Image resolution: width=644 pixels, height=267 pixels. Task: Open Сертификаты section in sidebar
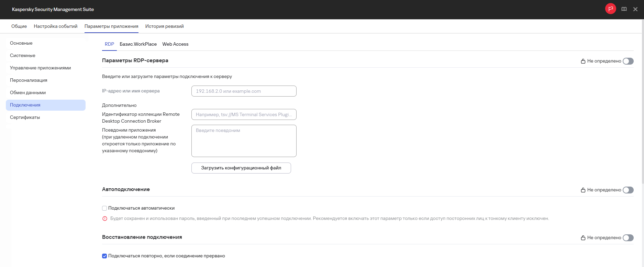coord(25,117)
